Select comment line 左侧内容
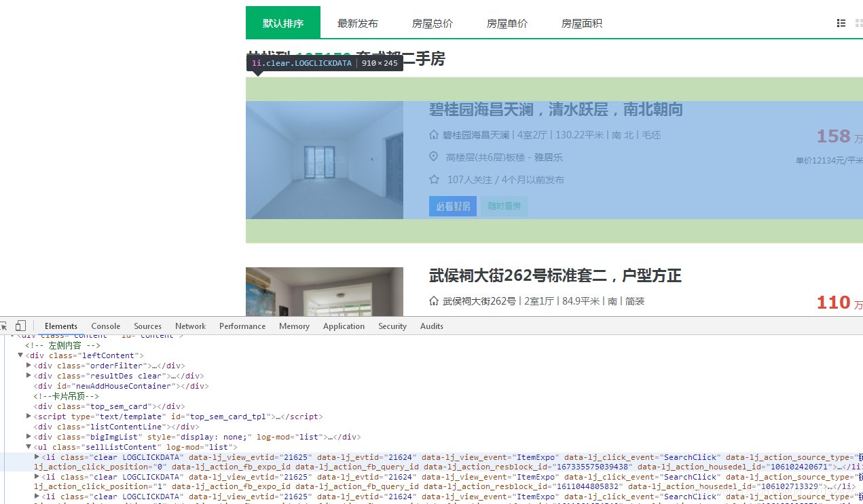863x504 pixels. [63, 345]
